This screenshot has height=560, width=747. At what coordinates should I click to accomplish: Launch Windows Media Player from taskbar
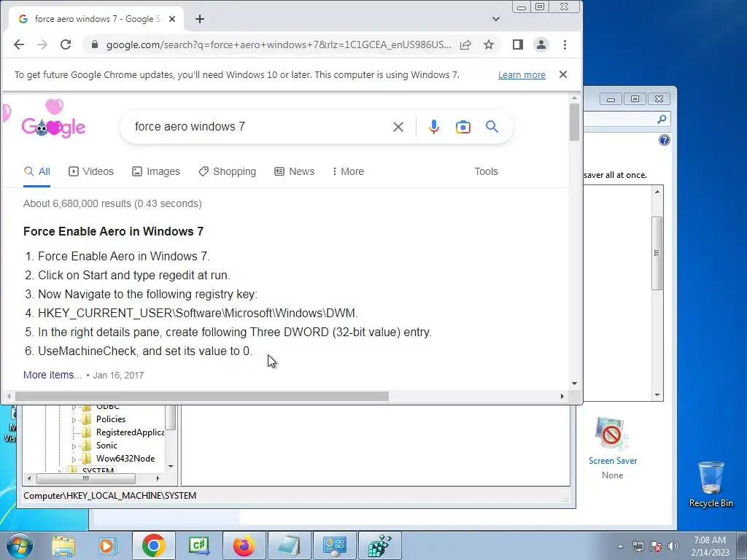pyautogui.click(x=107, y=545)
